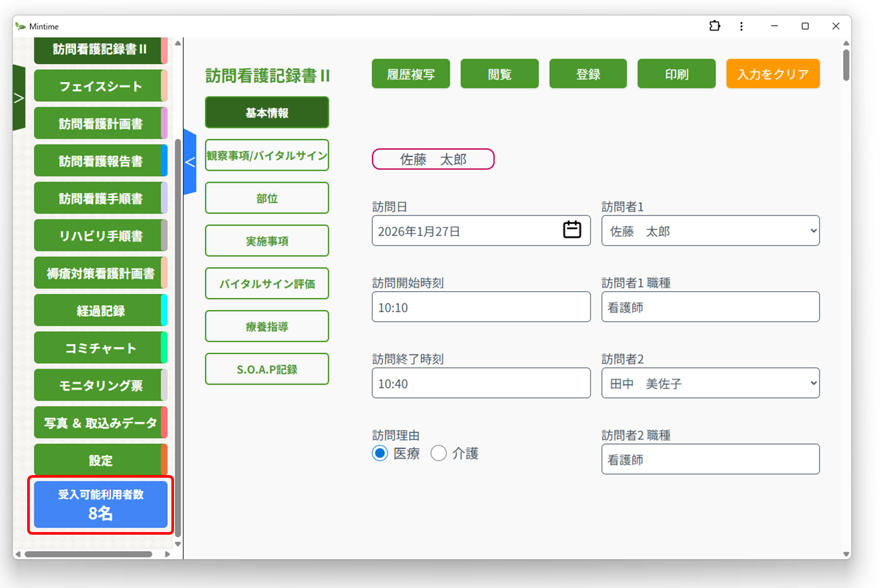The image size is (880, 588).
Task: Click the 登録 button
Action: click(x=587, y=73)
